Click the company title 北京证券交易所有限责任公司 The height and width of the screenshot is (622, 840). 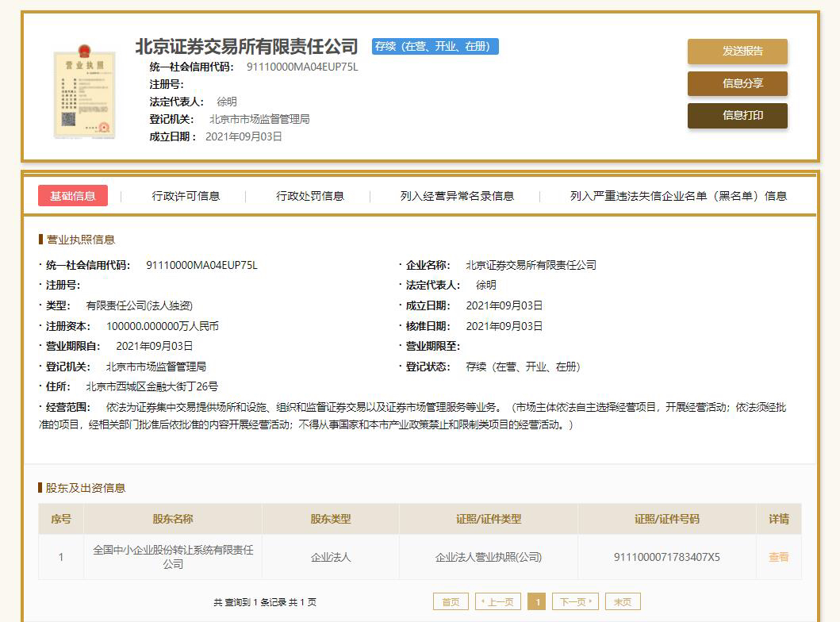pyautogui.click(x=247, y=47)
